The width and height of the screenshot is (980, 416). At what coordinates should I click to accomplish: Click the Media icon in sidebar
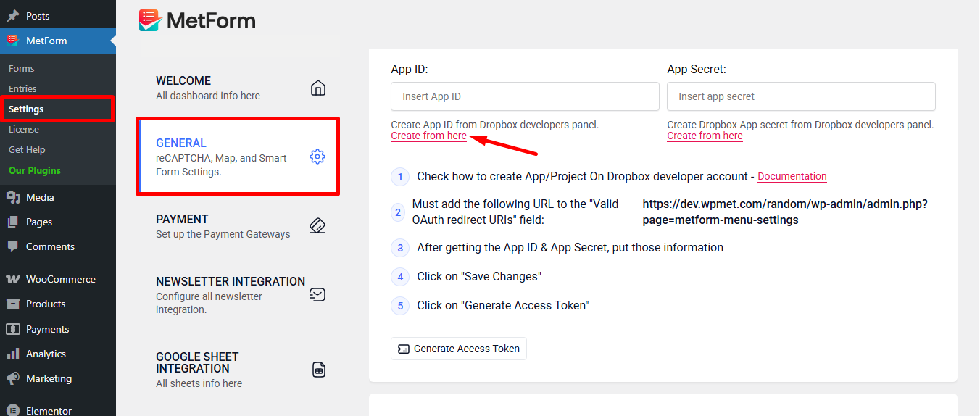pos(13,197)
